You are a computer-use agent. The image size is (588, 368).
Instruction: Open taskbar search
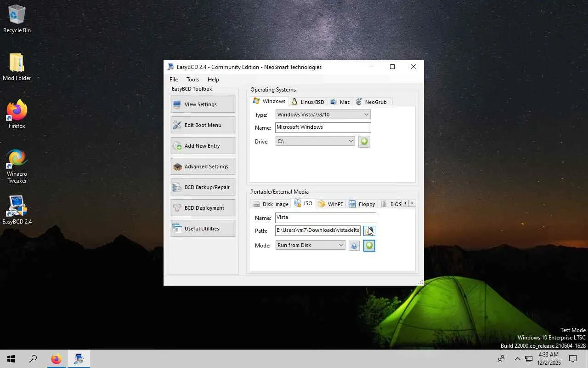[33, 359]
